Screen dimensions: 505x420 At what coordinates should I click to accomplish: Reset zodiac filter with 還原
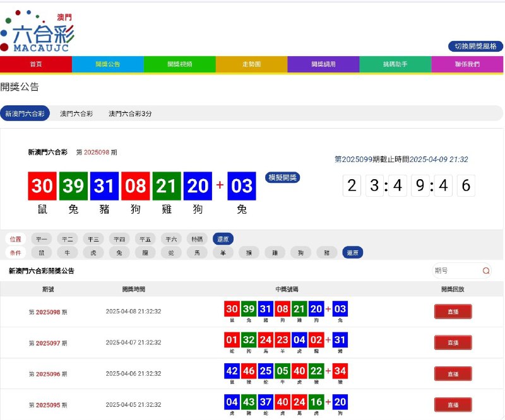[353, 253]
